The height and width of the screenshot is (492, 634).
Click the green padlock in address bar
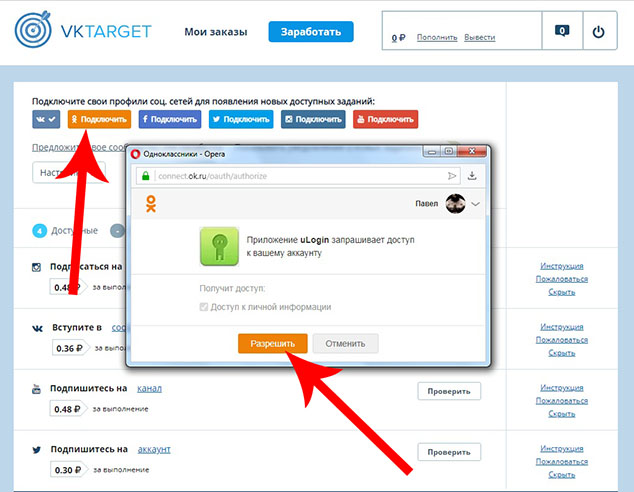click(146, 176)
